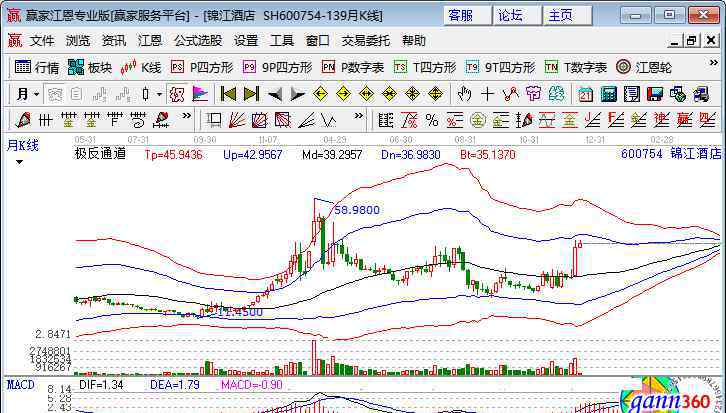Open the 工具 menu
The width and height of the screenshot is (726, 413).
coord(282,41)
